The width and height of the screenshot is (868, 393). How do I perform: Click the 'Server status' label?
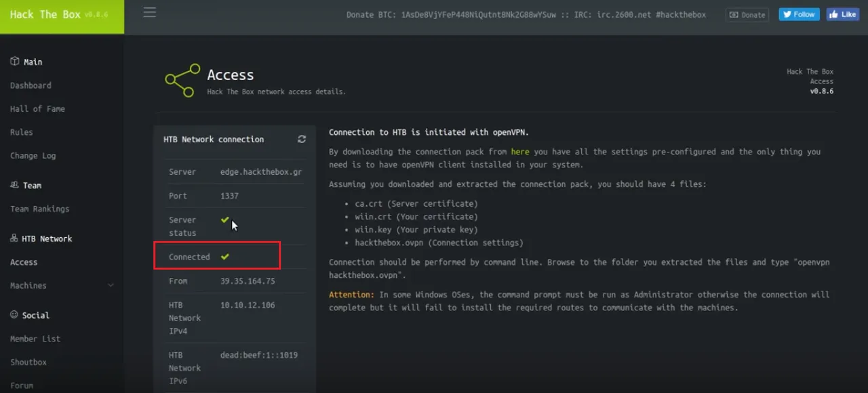click(182, 226)
